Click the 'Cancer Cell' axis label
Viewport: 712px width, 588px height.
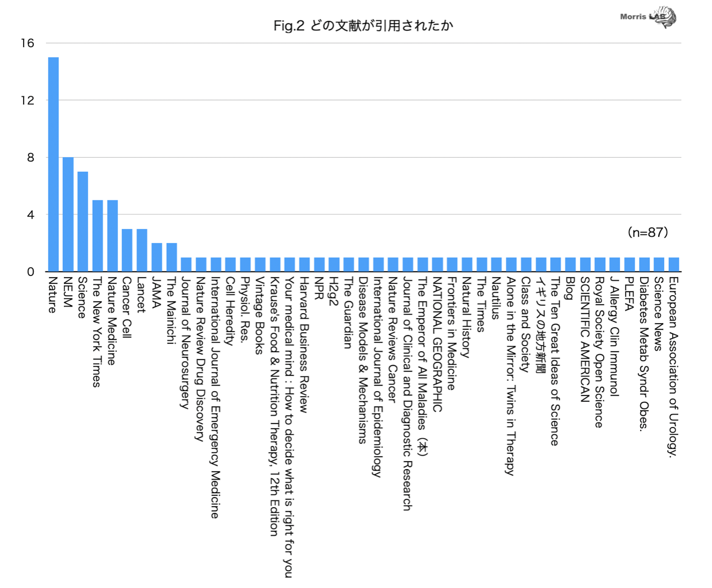coord(126,307)
